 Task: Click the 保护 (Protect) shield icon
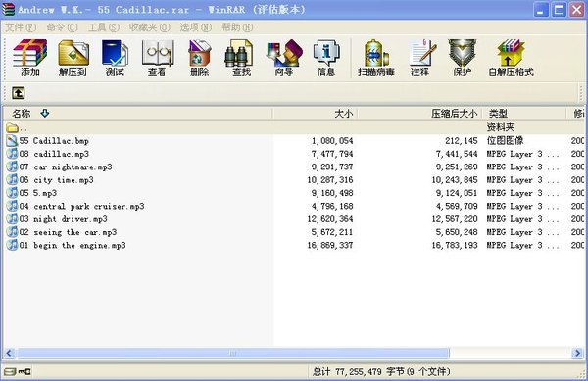tap(462, 58)
